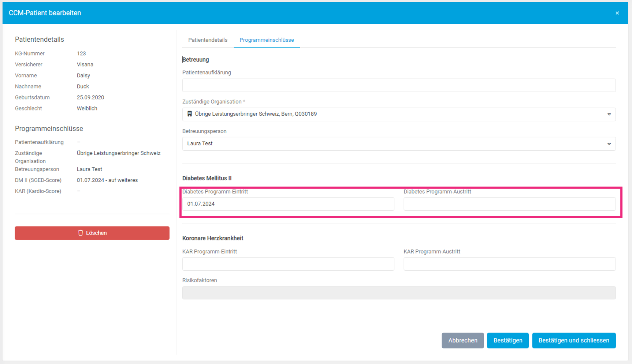Select the Programmeinschlüsse tab
This screenshot has height=364, width=632.
(267, 40)
